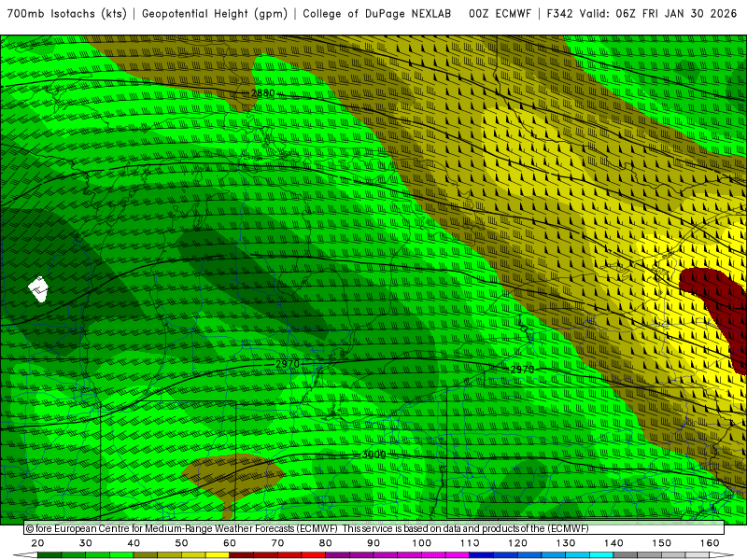The image size is (747, 560).
Task: Click the 2970 contour label nearer map center
Action: point(288,364)
